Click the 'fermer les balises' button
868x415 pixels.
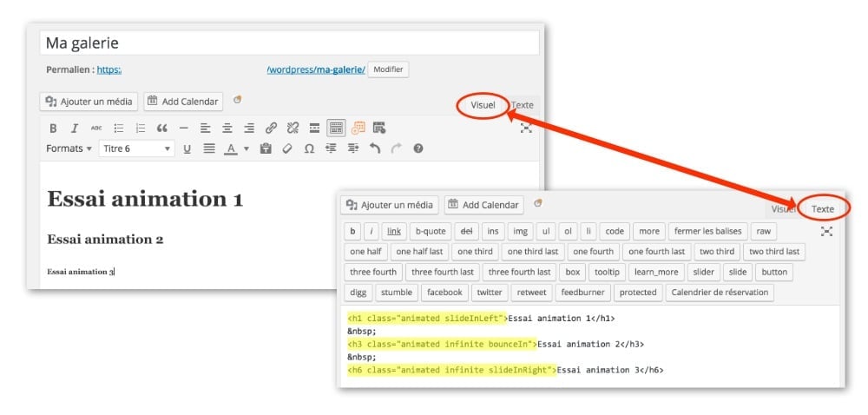[x=708, y=231]
